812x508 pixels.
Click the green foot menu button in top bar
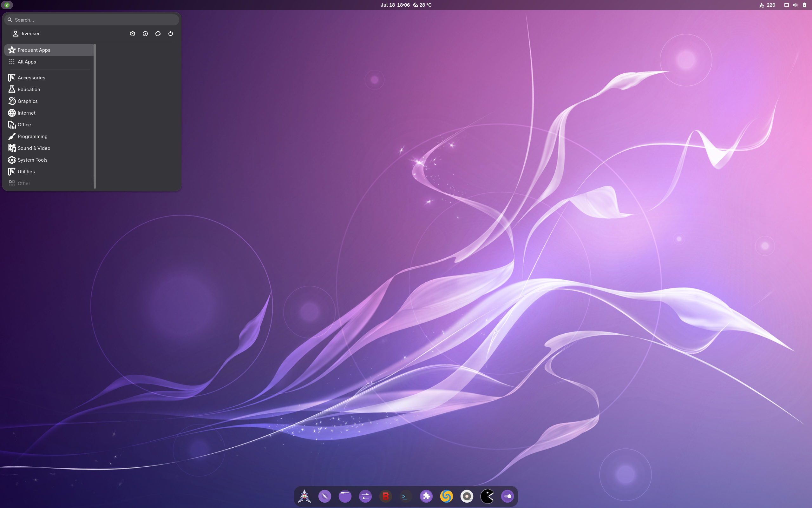pos(7,5)
